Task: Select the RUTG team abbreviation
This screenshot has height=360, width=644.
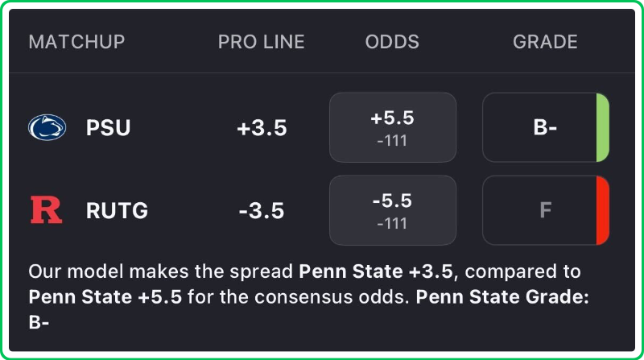Action: click(117, 211)
